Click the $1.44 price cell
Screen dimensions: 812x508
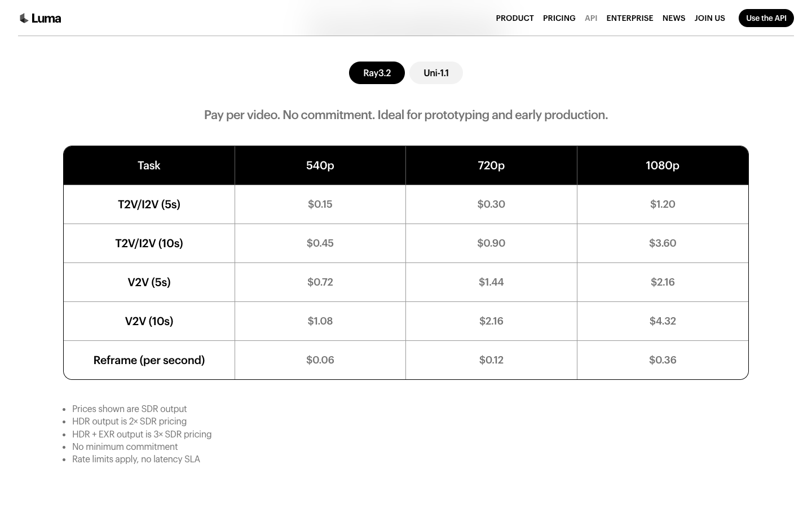coord(491,282)
